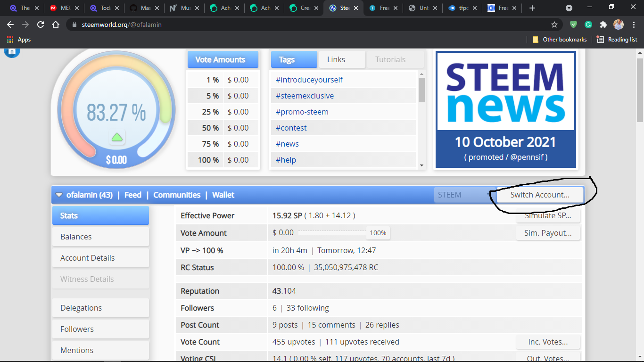The image size is (644, 362).
Task: Click the Out. Votes button
Action: [548, 358]
